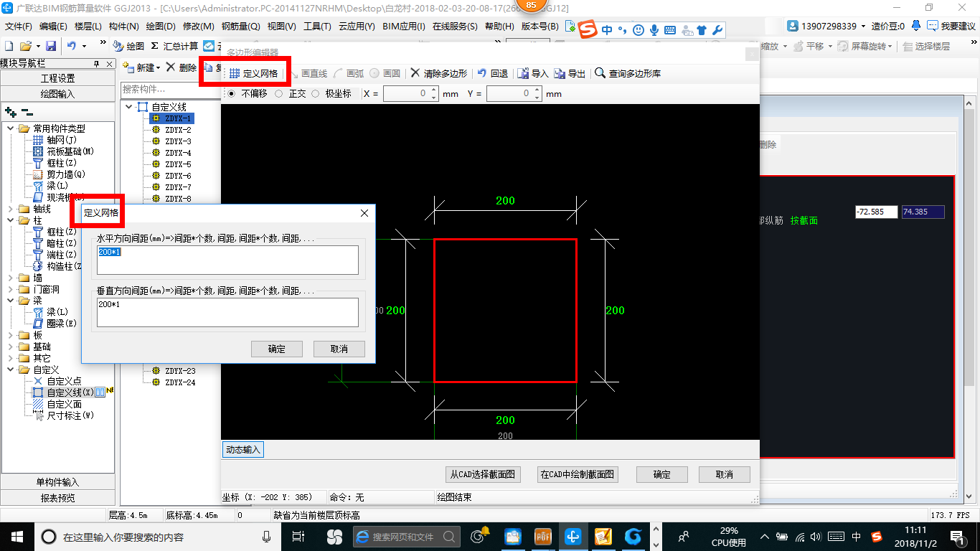Click the 删除 delete X in component list
This screenshot has width=980, height=551.
pyautogui.click(x=182, y=67)
